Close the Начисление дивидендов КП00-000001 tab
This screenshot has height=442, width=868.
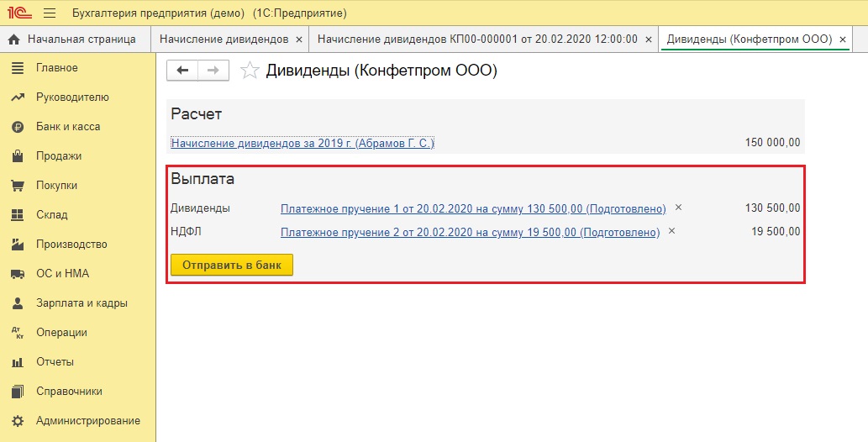[x=648, y=39]
